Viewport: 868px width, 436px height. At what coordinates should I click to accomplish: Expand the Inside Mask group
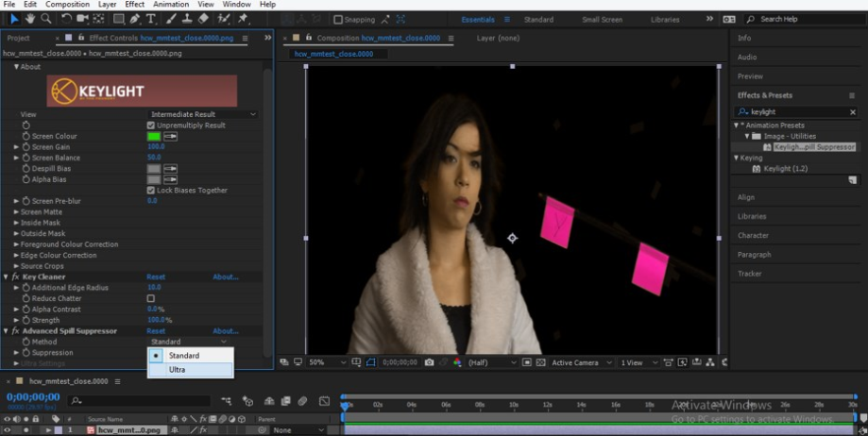pyautogui.click(x=16, y=223)
